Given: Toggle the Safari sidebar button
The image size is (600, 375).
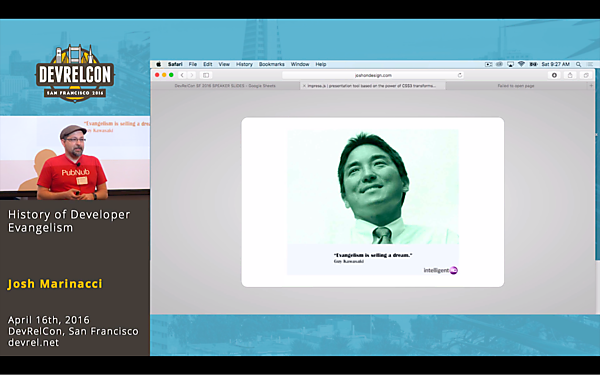Looking at the screenshot, I should click(x=206, y=75).
